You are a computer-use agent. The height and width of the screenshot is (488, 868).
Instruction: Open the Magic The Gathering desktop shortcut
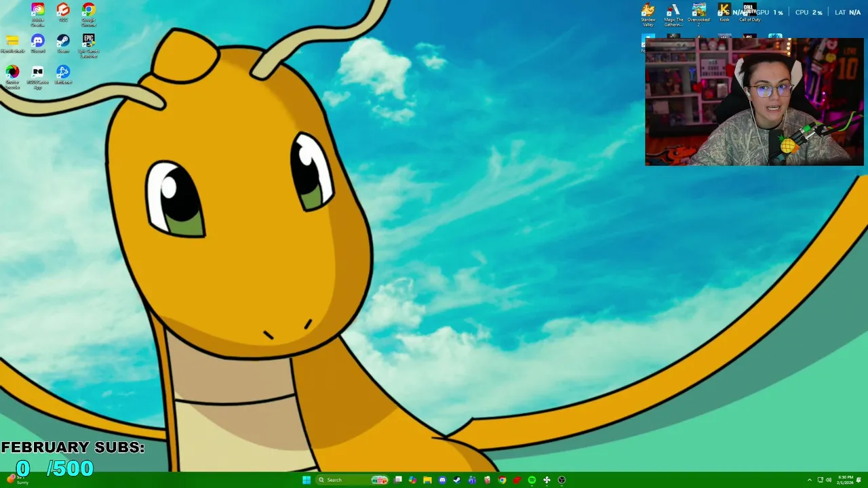673,15
